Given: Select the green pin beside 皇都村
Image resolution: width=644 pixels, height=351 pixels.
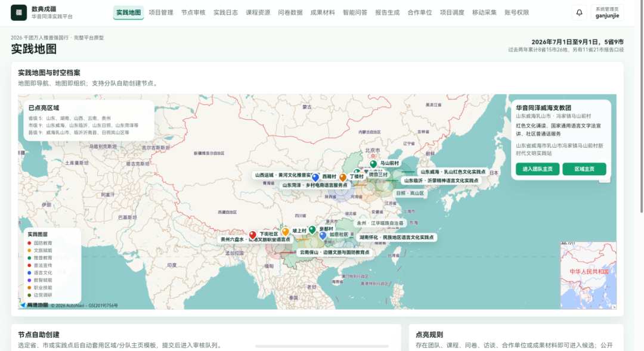Looking at the screenshot, I should (312, 230).
